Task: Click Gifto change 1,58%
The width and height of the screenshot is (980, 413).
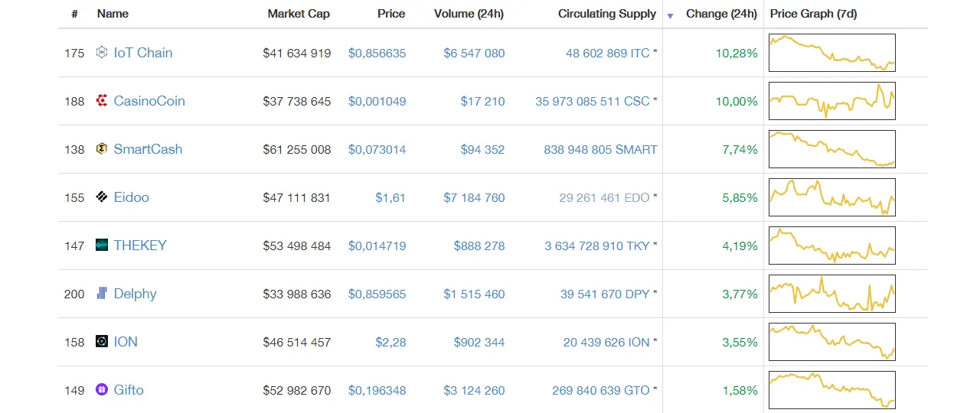Action: (x=740, y=391)
